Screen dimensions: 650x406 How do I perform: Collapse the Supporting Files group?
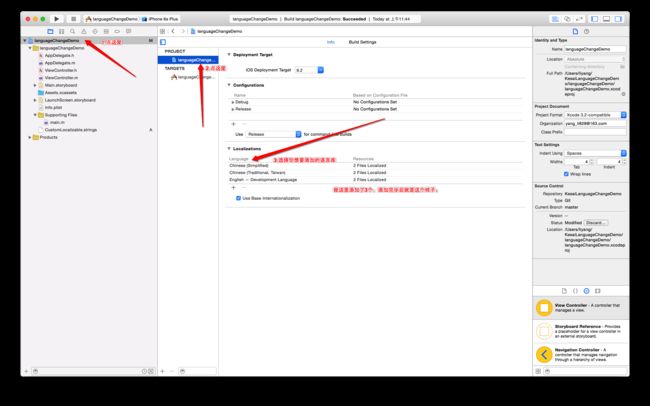pyautogui.click(x=35, y=115)
